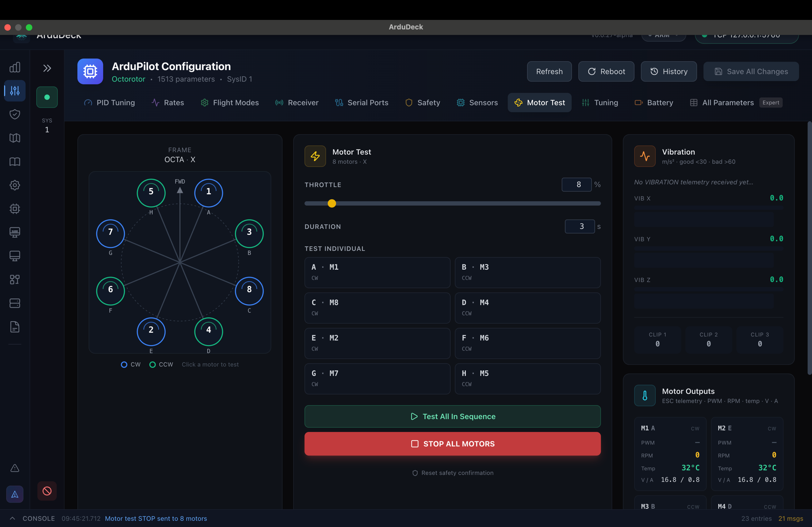Click the open book sidebar icon

pos(15,161)
